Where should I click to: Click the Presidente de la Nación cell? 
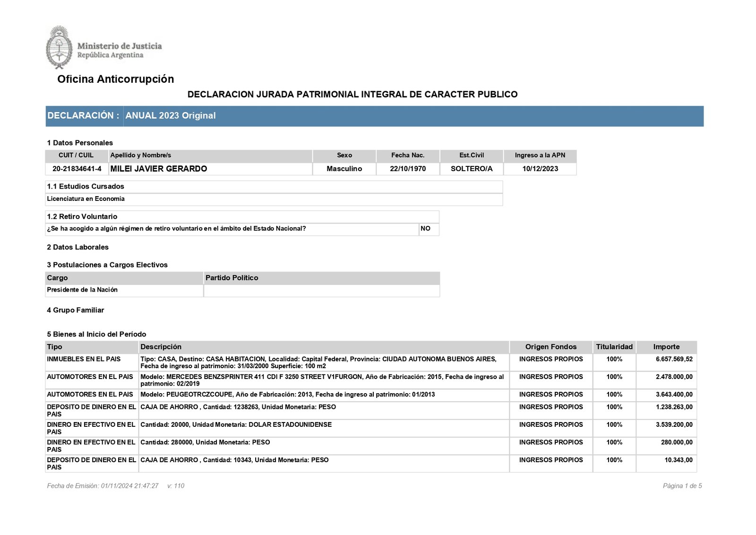[82, 290]
